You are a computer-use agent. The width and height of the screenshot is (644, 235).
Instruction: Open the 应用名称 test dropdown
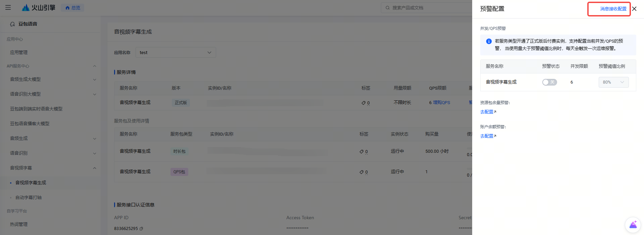[176, 52]
